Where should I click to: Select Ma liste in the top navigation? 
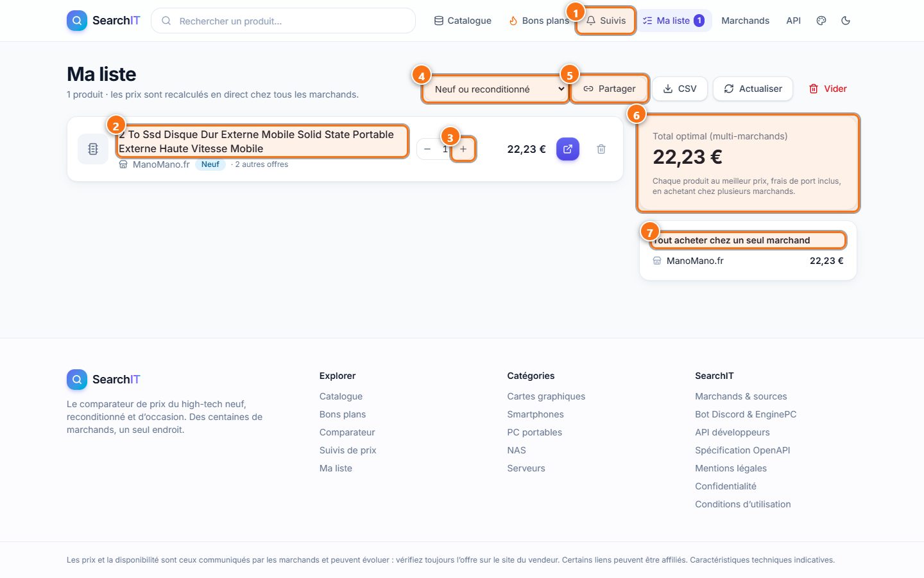click(674, 21)
